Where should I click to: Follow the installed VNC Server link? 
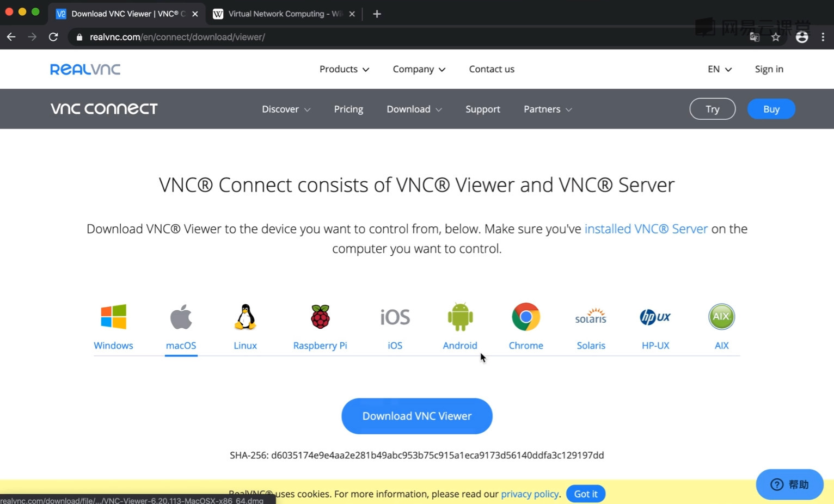pos(646,229)
